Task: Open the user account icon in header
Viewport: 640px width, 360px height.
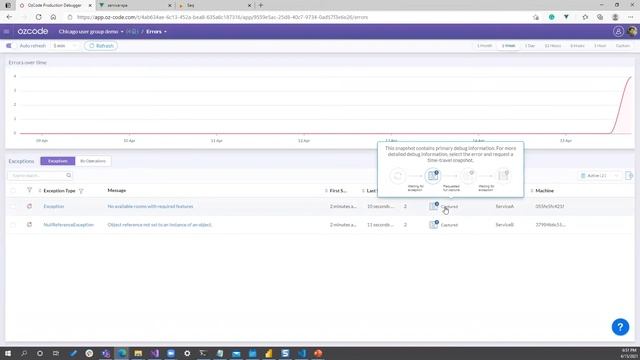Action: (618, 31)
